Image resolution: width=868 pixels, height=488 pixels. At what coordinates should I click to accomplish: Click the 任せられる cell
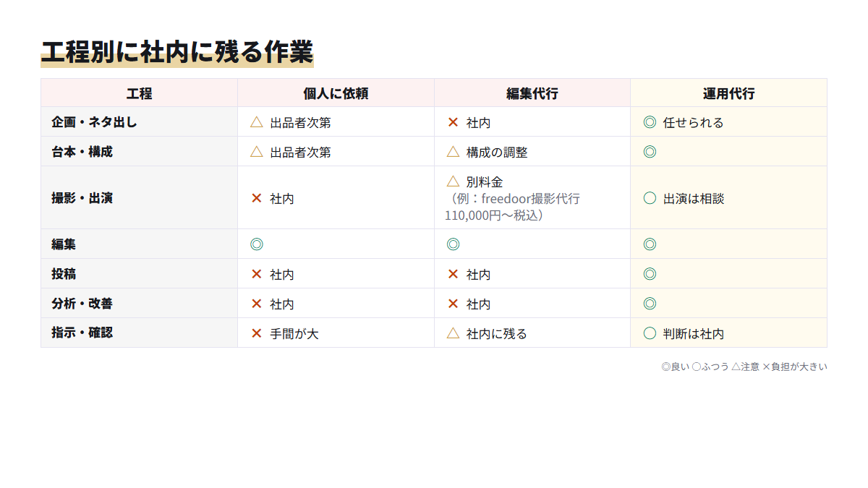coord(728,122)
